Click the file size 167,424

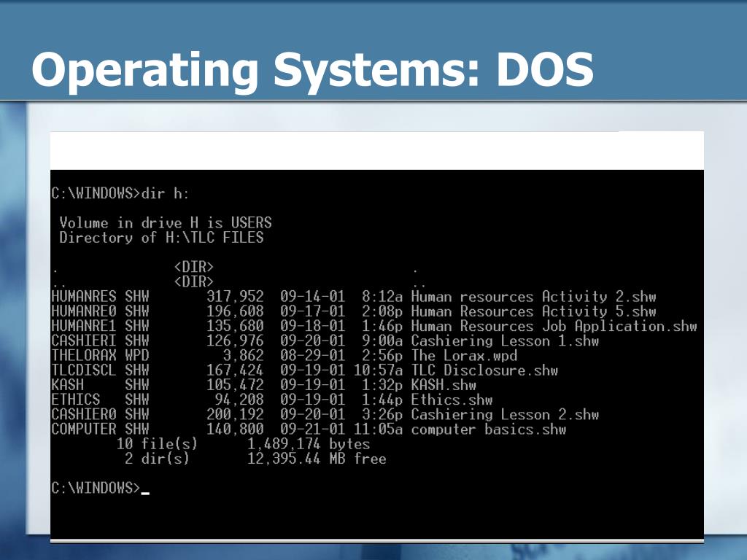pos(235,370)
